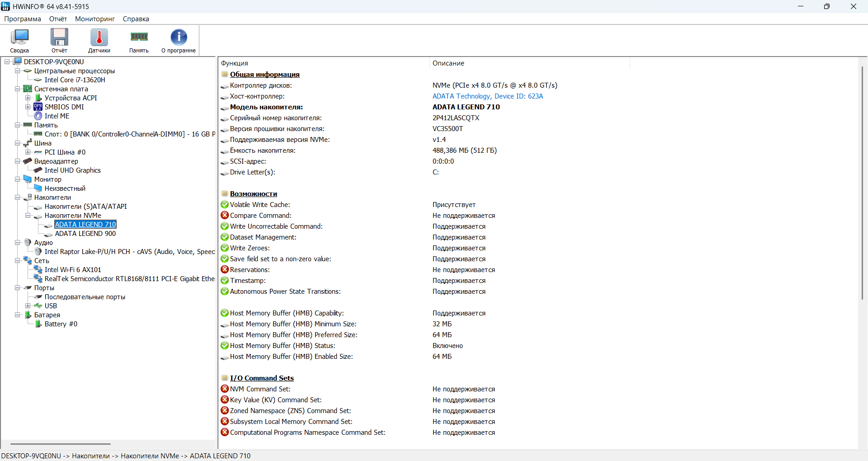Click the red cross icon beside NVM Command Set
The image size is (868, 461).
[225, 389]
